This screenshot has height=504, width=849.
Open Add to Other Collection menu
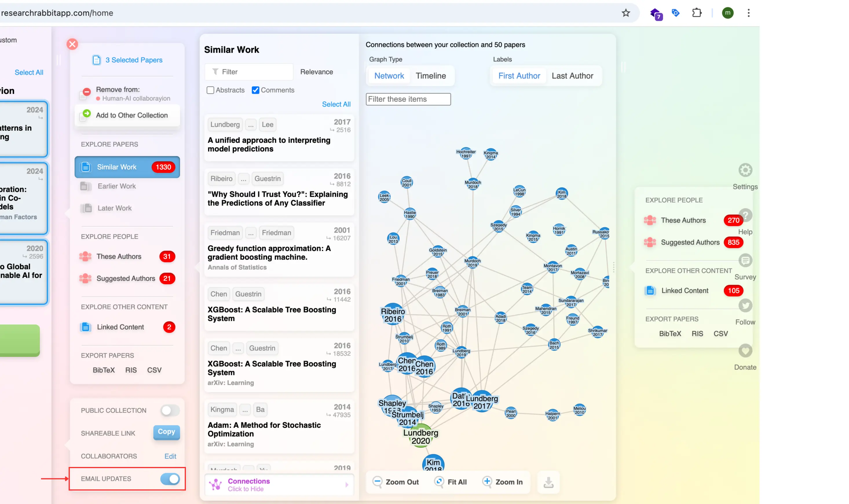click(131, 115)
